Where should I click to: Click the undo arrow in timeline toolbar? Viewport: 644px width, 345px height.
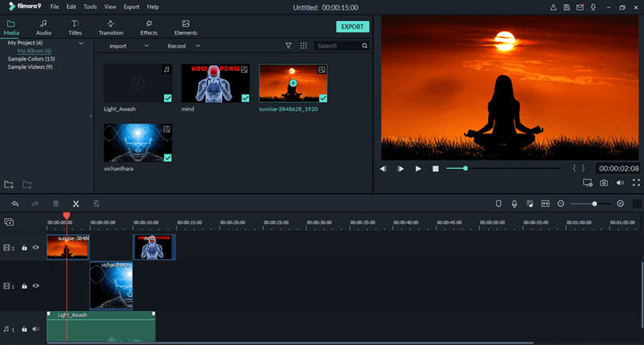point(15,204)
